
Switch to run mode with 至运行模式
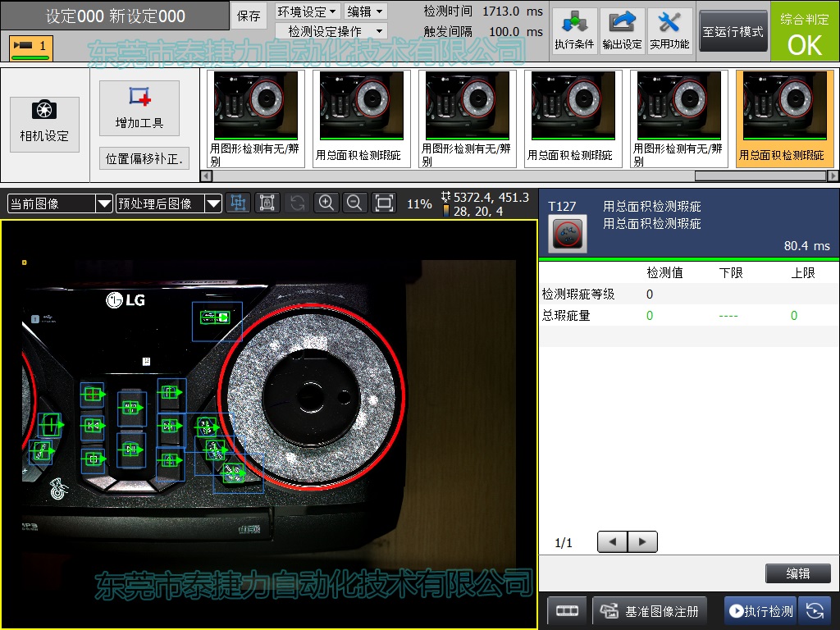pos(733,32)
